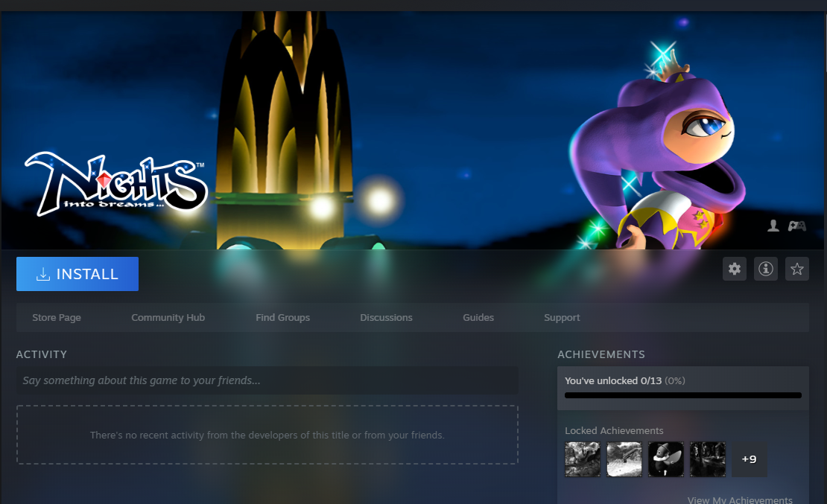The height and width of the screenshot is (504, 827).
Task: Open View My Achievements link
Action: pyautogui.click(x=739, y=500)
